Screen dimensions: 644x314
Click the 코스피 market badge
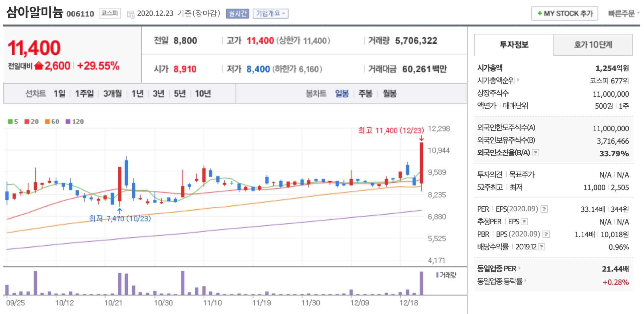coord(110,13)
